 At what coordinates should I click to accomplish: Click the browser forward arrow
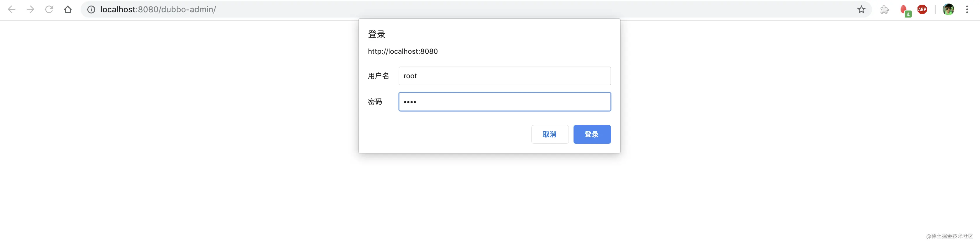click(30, 10)
